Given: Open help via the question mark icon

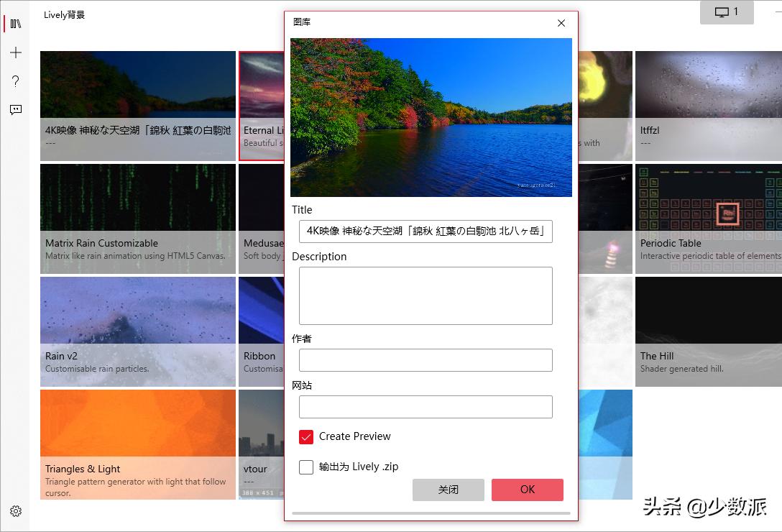Looking at the screenshot, I should pos(15,81).
